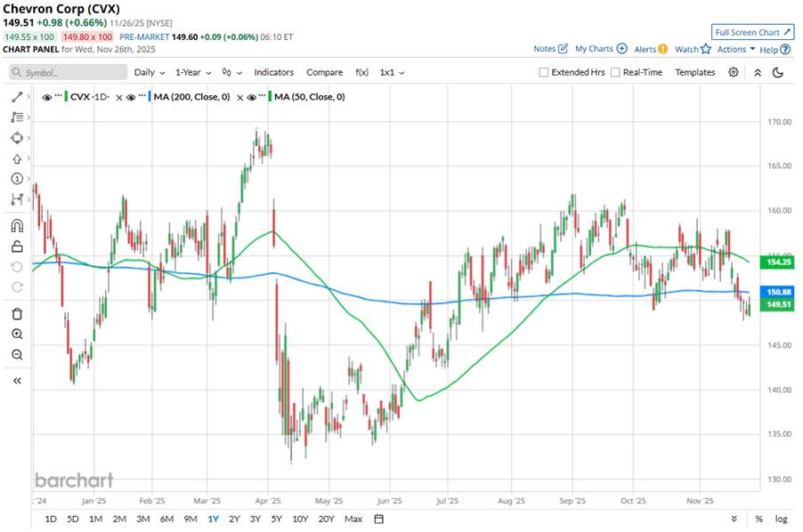Image resolution: width=803 pixels, height=532 pixels.
Task: Enable the Extended Hrs checkbox
Action: click(544, 73)
